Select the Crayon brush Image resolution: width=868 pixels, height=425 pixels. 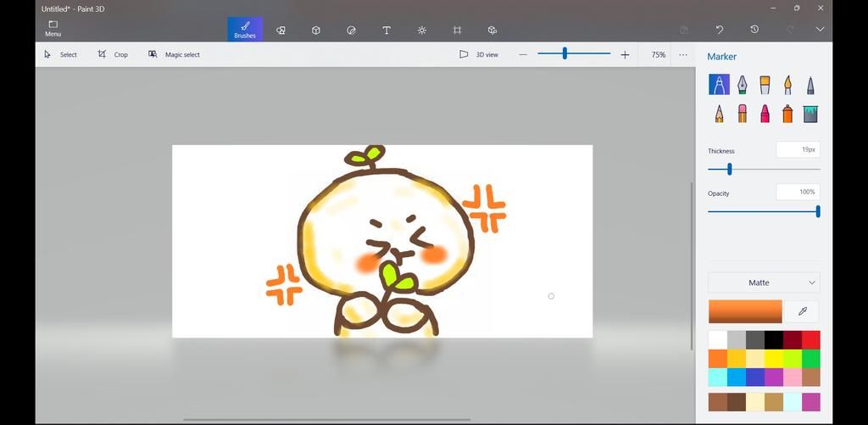765,114
